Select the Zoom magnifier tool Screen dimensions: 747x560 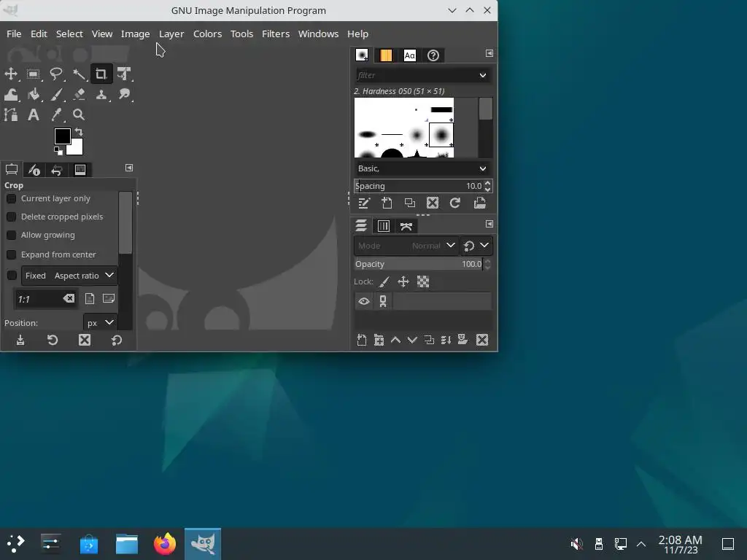(x=79, y=114)
